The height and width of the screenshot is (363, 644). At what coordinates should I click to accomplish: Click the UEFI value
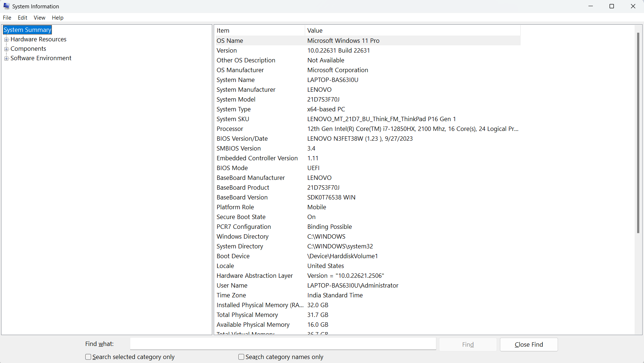click(x=313, y=168)
